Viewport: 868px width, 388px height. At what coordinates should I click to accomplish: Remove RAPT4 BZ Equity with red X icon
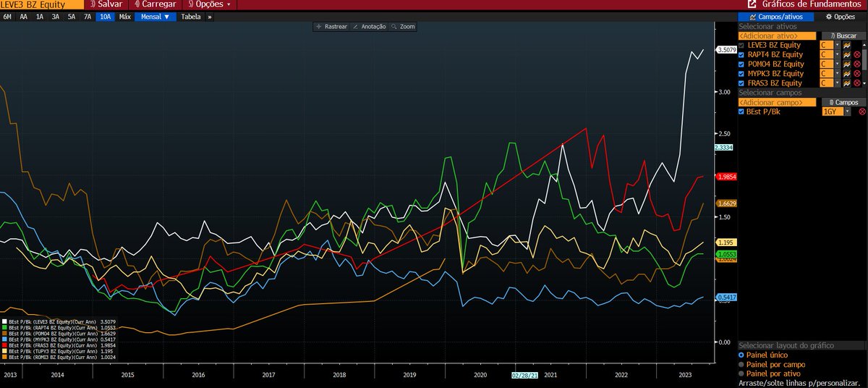pyautogui.click(x=856, y=54)
